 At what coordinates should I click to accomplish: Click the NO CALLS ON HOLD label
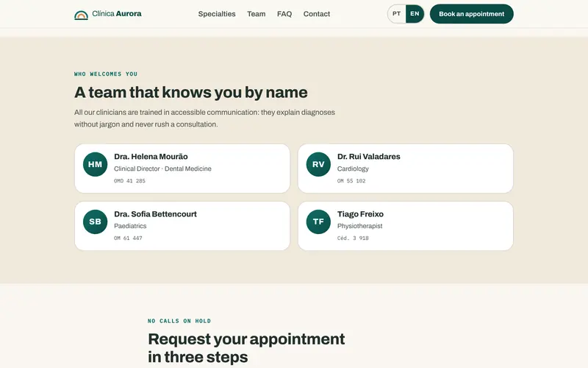(179, 321)
